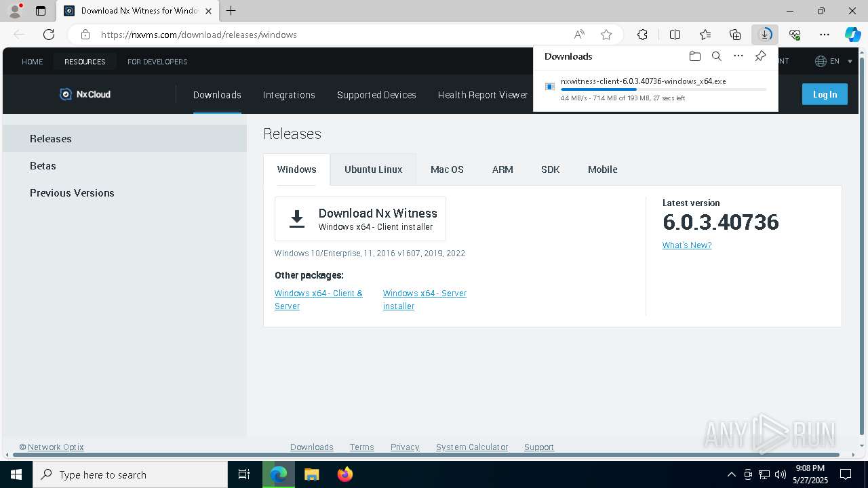
Task: Download Windows x64 Server installer
Action: click(425, 300)
